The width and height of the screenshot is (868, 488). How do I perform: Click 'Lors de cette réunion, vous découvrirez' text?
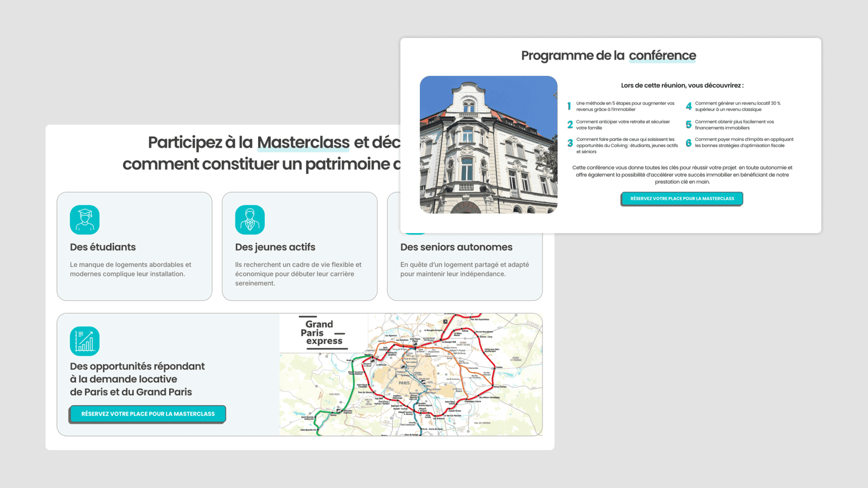click(682, 85)
